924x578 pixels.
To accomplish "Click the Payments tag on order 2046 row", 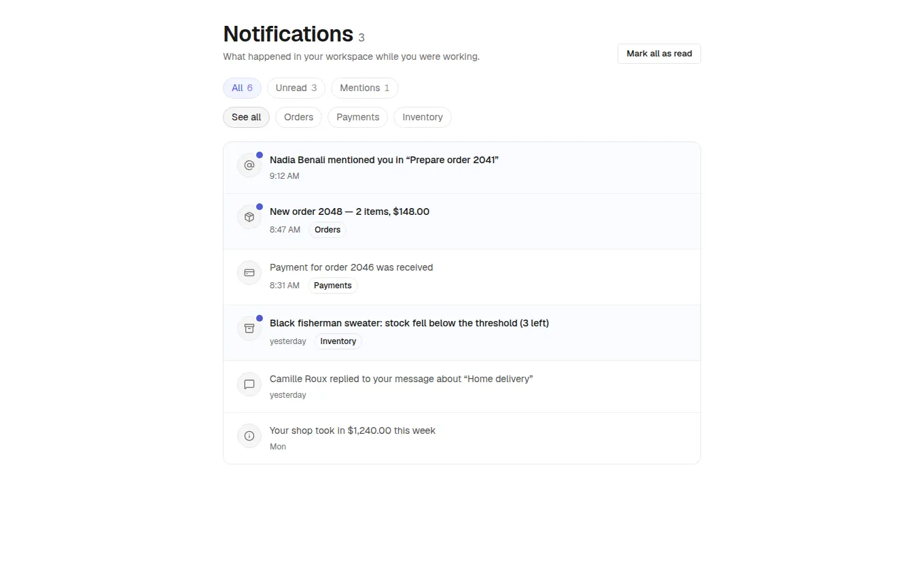I will point(333,286).
